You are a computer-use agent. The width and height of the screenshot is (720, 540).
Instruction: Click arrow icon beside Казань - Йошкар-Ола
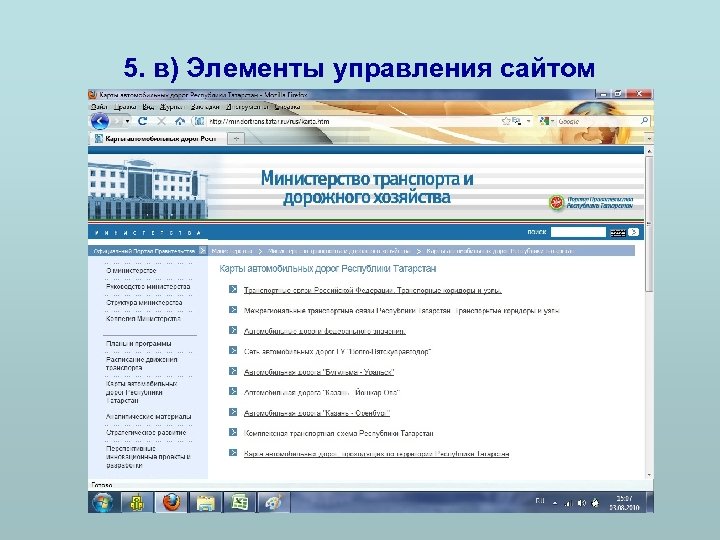pyautogui.click(x=233, y=391)
